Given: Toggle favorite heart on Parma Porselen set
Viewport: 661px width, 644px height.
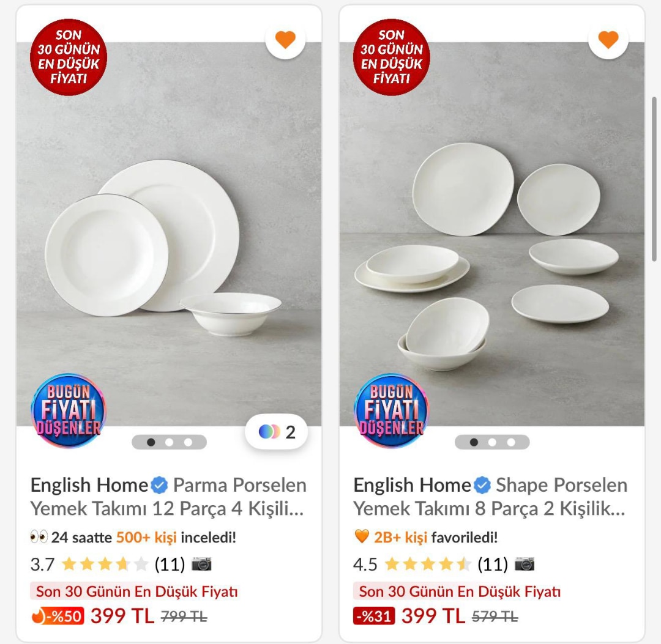Looking at the screenshot, I should tap(285, 40).
